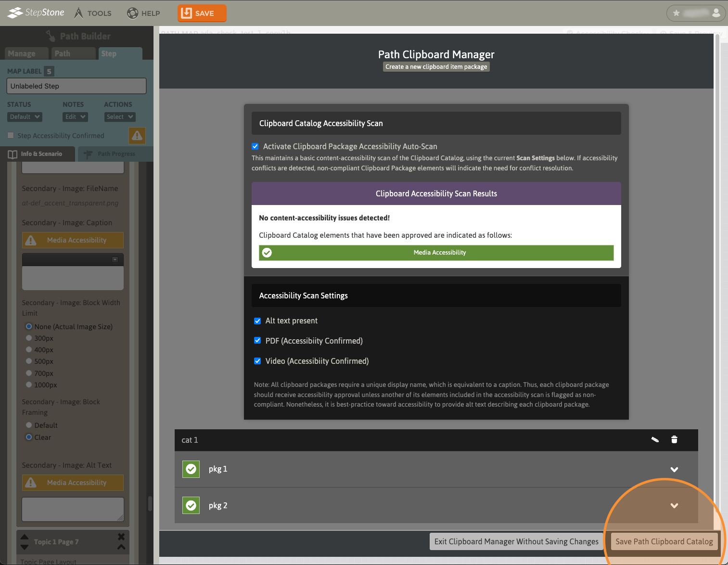Toggle the Video (Accessibility Confirmed) checkbox
Screen dimensions: 728x565
pyautogui.click(x=257, y=361)
